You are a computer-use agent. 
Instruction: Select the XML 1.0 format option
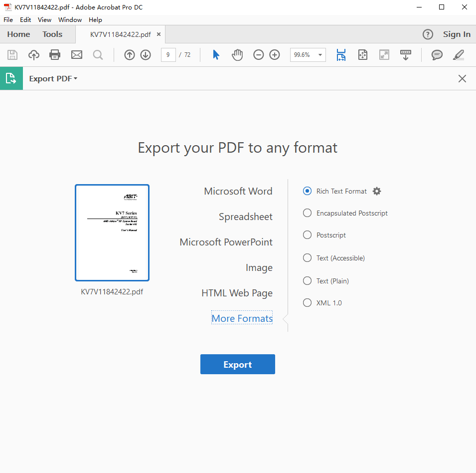coord(308,303)
